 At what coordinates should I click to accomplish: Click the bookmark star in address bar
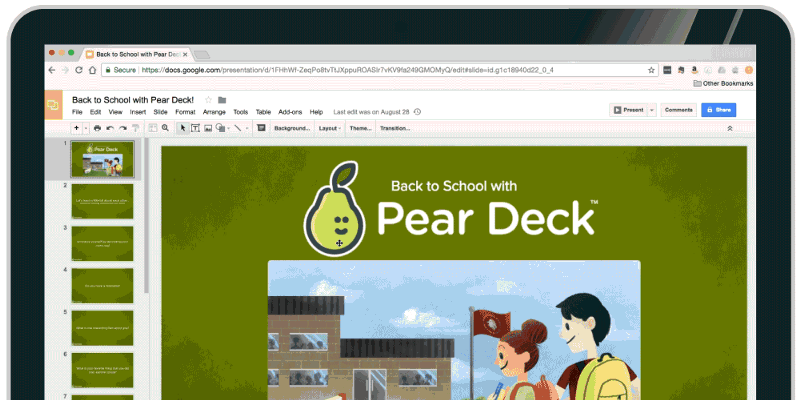pyautogui.click(x=651, y=70)
